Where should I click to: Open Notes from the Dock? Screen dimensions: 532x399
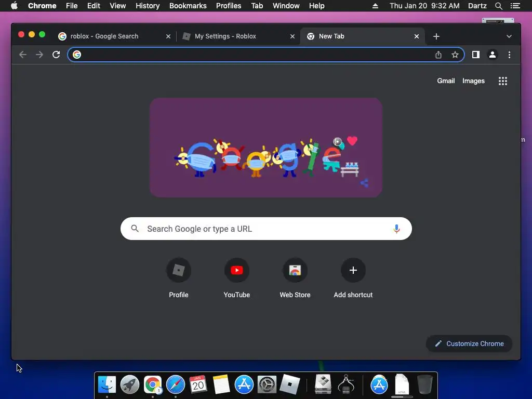pyautogui.click(x=221, y=385)
